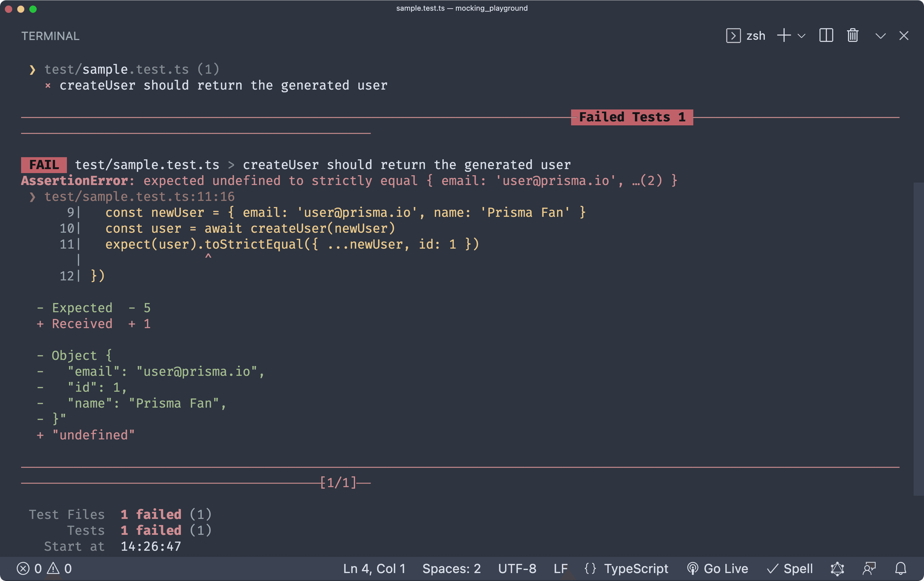Click the warnings triangle icon in status bar
The width and height of the screenshot is (924, 581).
click(x=53, y=568)
